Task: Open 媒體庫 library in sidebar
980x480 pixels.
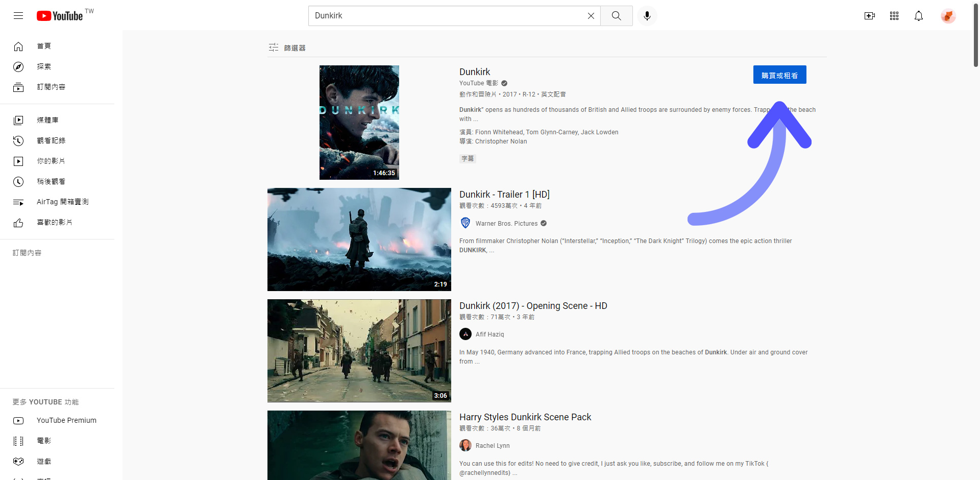Action: click(57, 120)
